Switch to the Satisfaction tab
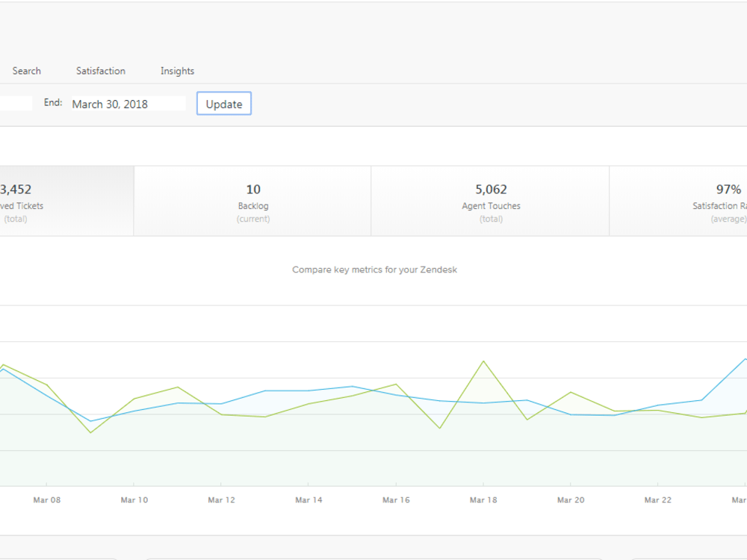747x560 pixels. click(101, 71)
